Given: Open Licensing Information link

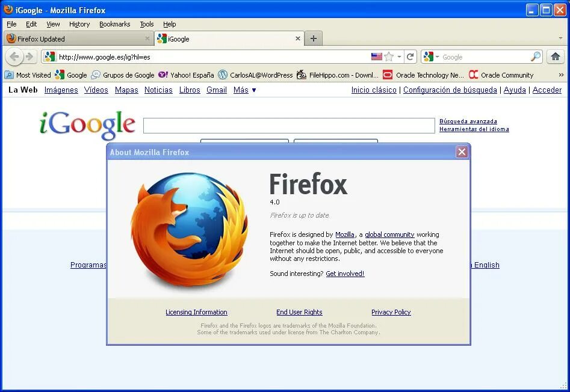Looking at the screenshot, I should (x=196, y=312).
